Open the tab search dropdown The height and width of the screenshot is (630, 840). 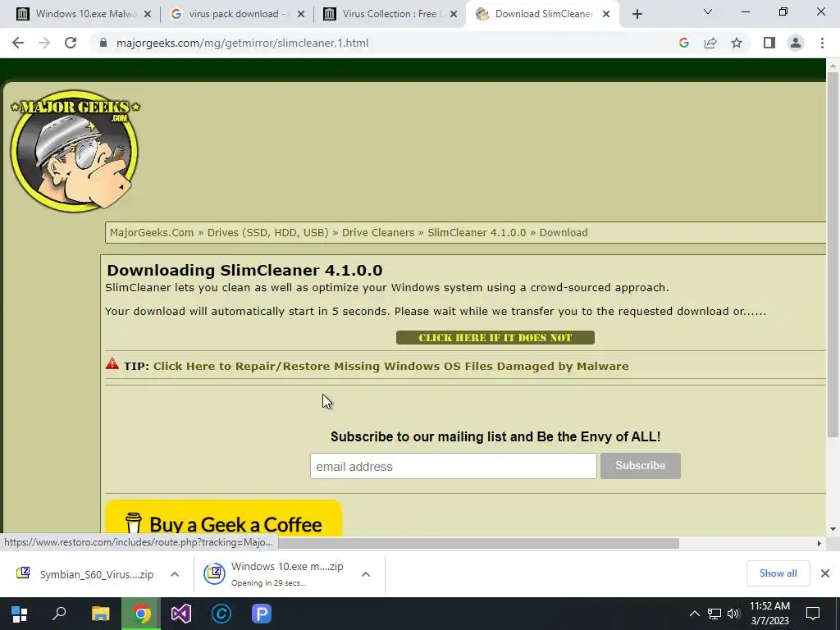pos(708,11)
